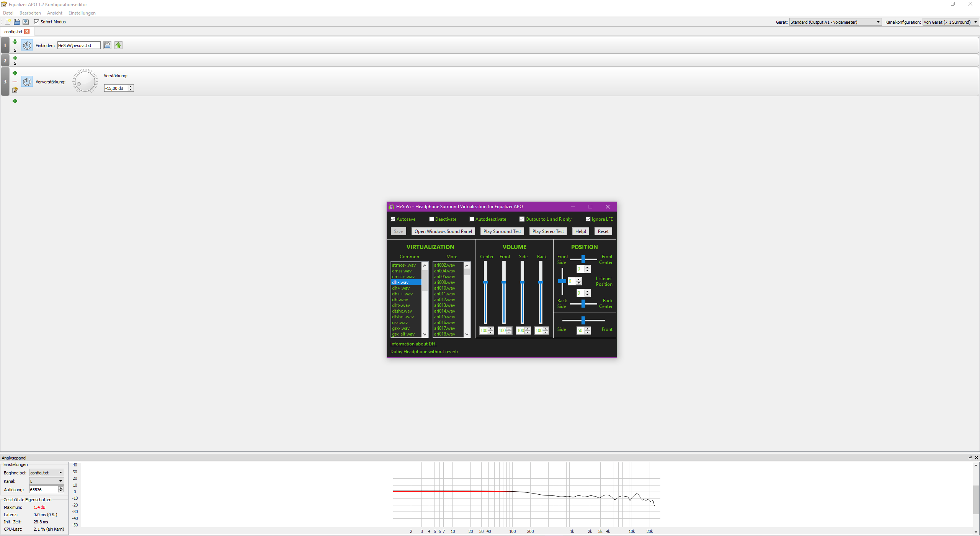The image size is (980, 536).
Task: Click the green up-arrow icon in row 1
Action: coord(118,45)
